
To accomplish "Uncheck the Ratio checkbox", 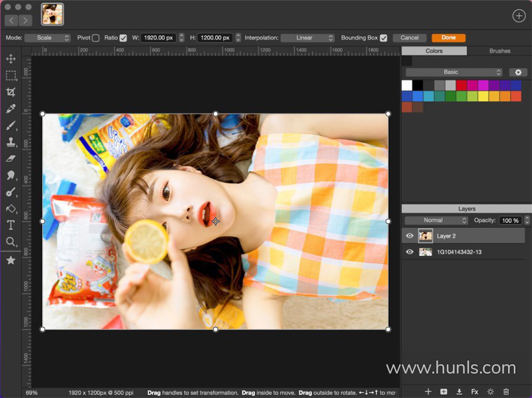I will tap(123, 38).
